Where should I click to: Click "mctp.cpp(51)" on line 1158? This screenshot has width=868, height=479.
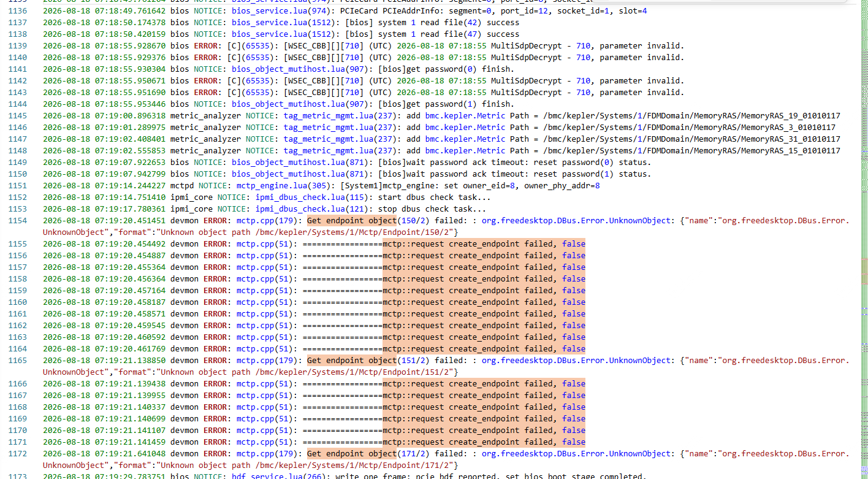264,279
